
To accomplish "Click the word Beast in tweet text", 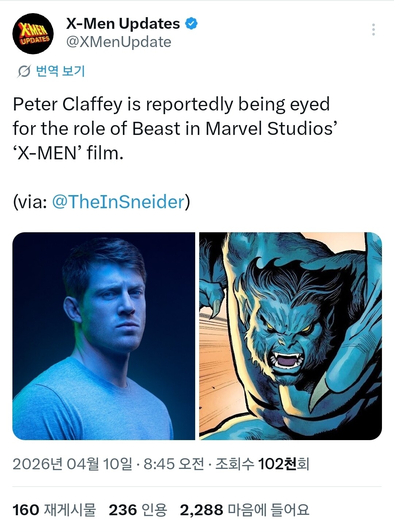I will 156,129.
